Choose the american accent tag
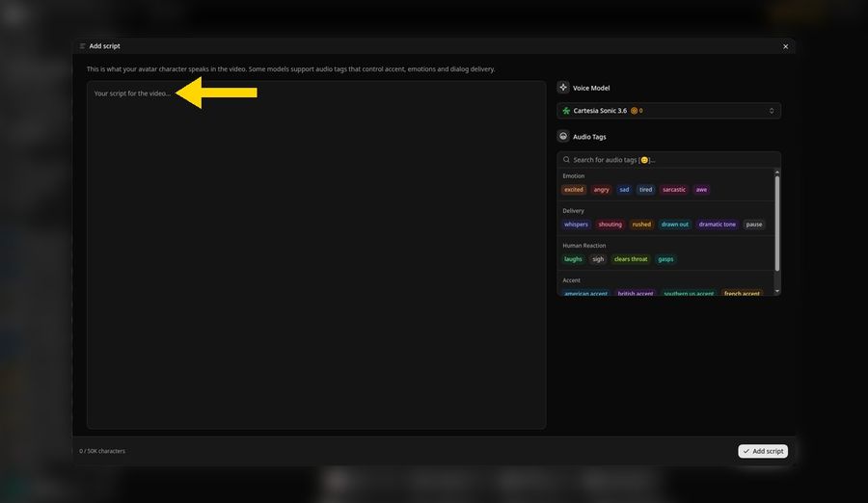Viewport: 868px width, 503px height. (x=585, y=293)
